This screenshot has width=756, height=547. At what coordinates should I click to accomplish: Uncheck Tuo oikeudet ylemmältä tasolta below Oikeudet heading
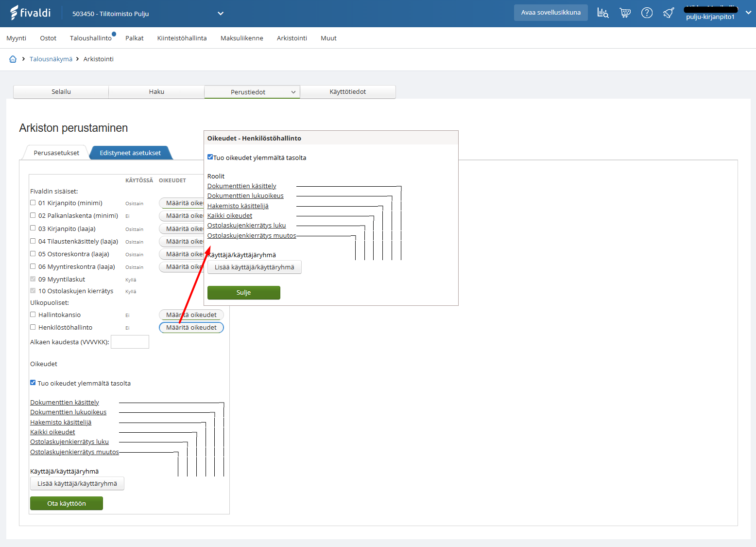tap(33, 383)
